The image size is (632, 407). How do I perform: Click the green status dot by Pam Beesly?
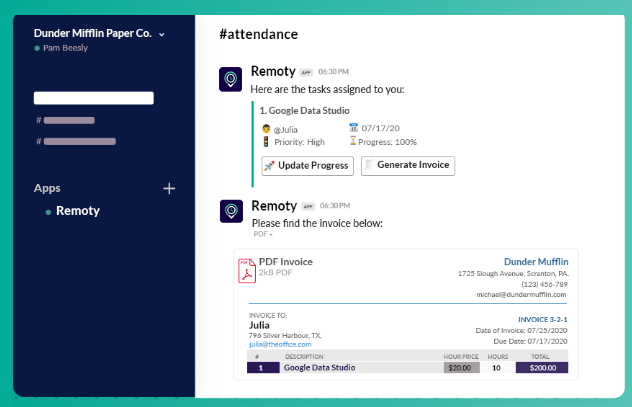click(37, 48)
